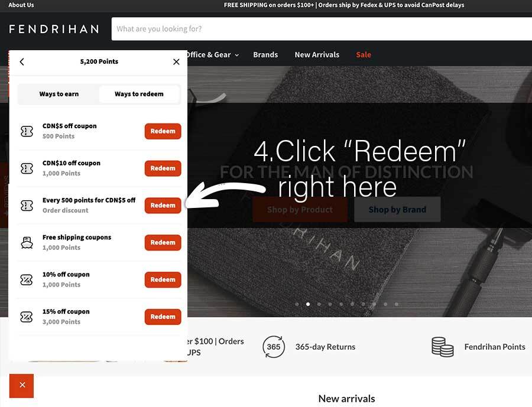Click the 15% off coupon percent icon
Image resolution: width=532 pixels, height=407 pixels.
pos(27,317)
